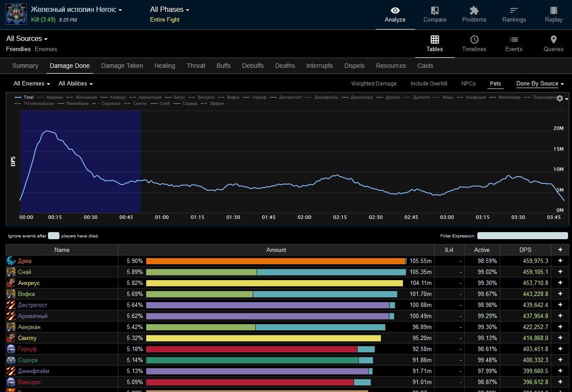Switch to the Damage Taken tab
The height and width of the screenshot is (392, 572).
[x=122, y=66]
